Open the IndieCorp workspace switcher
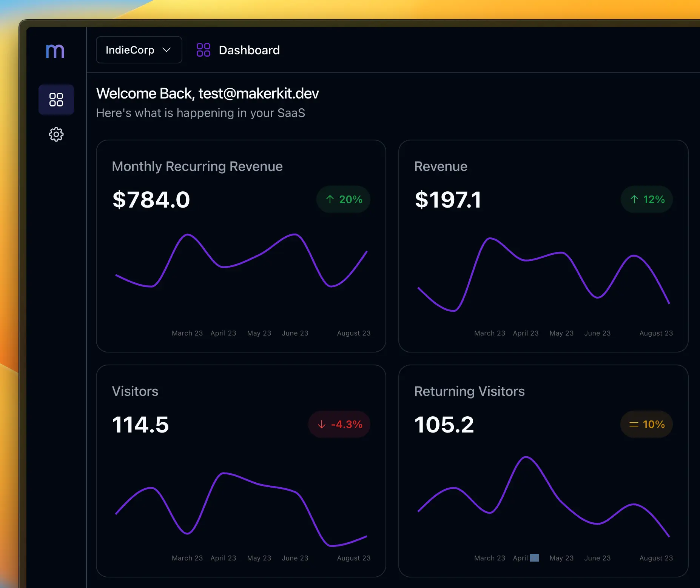 (139, 50)
